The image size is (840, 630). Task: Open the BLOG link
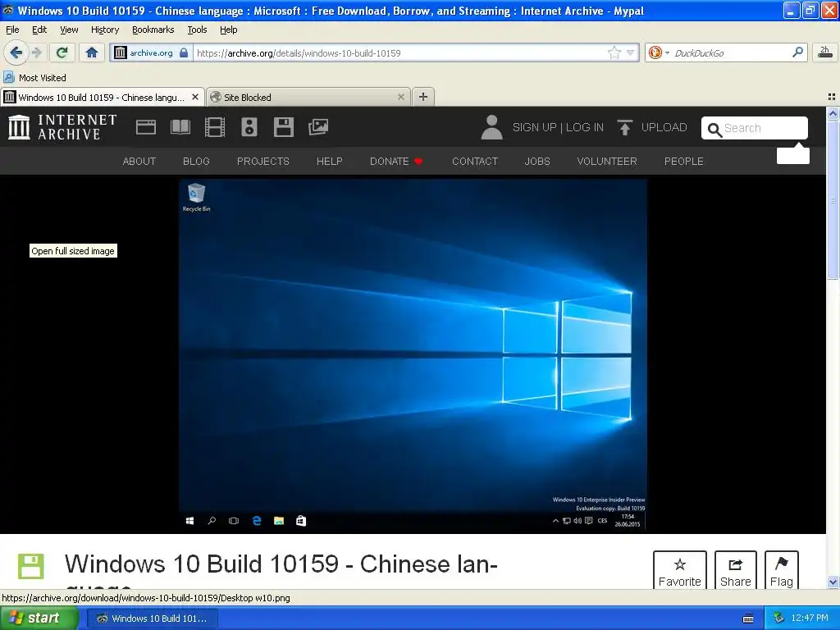196,162
